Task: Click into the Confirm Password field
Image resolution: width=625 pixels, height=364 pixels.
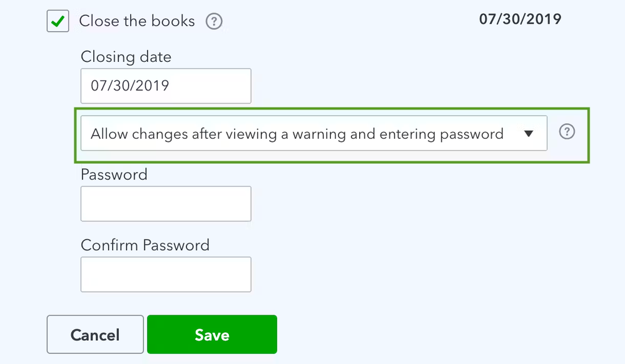Action: (166, 274)
